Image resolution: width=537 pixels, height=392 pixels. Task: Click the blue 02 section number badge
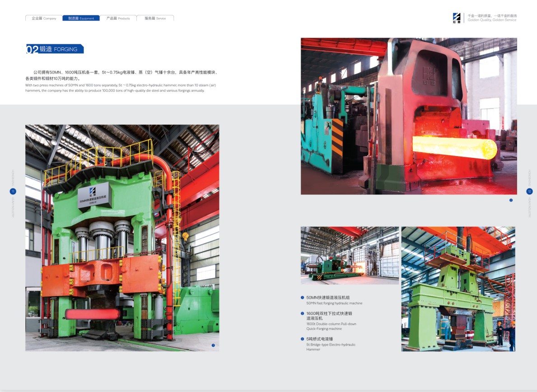pos(32,49)
